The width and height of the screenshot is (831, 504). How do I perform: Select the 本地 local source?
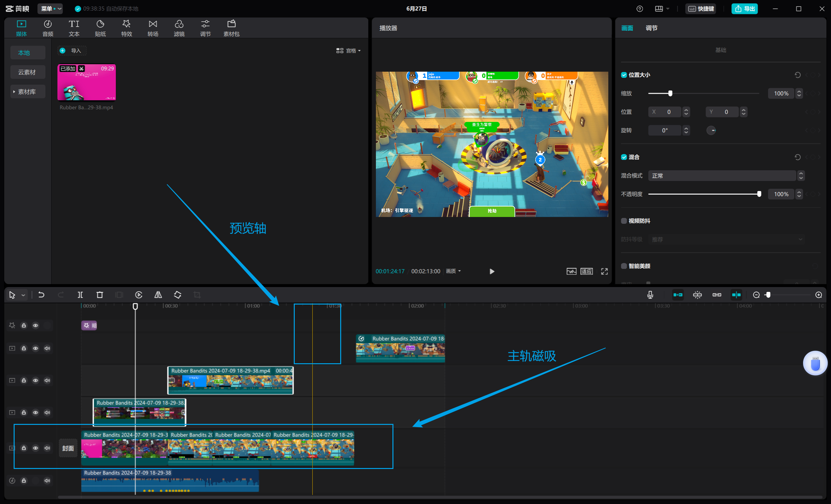pos(28,53)
